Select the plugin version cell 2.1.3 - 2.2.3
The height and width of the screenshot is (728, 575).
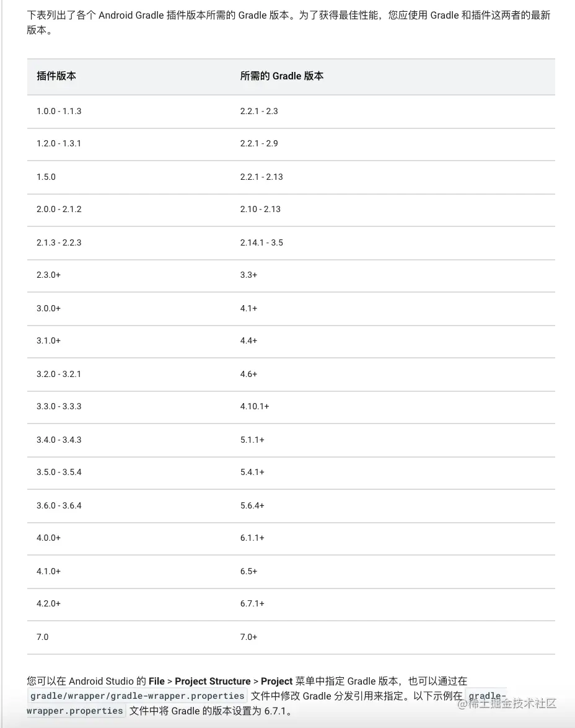click(59, 242)
